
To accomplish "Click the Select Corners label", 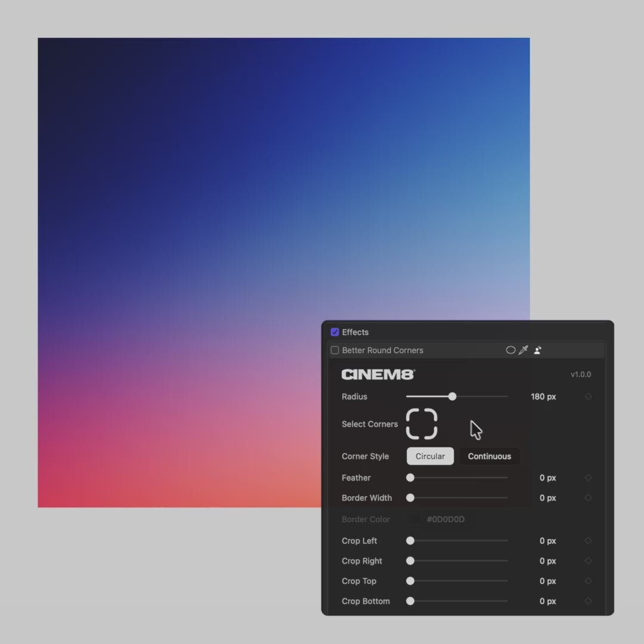I will coord(370,424).
